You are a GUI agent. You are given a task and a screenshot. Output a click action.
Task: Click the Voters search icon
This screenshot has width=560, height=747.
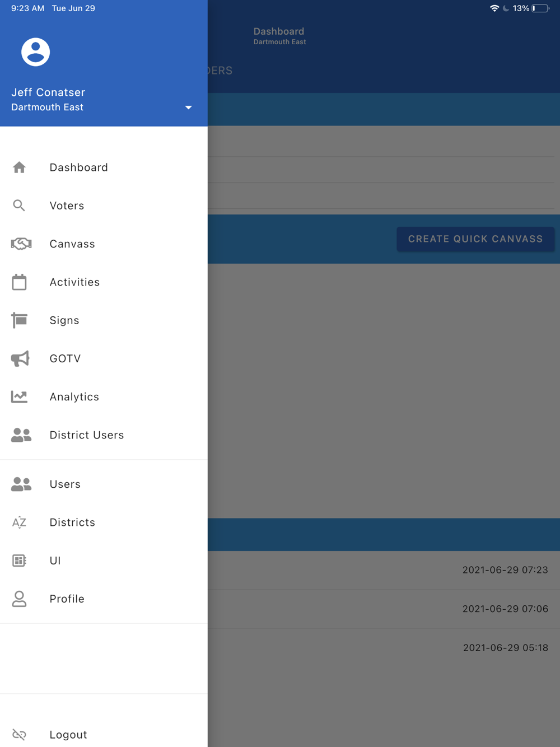tap(19, 206)
